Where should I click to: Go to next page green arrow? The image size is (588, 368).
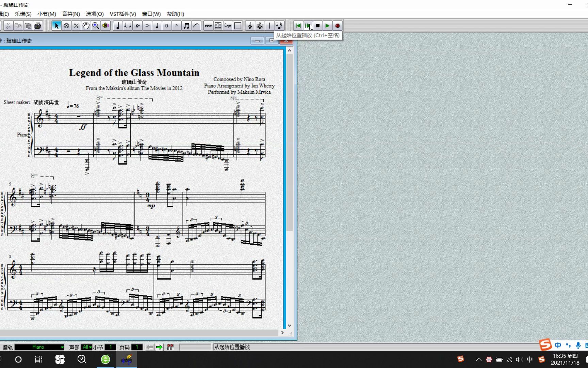[x=159, y=347]
